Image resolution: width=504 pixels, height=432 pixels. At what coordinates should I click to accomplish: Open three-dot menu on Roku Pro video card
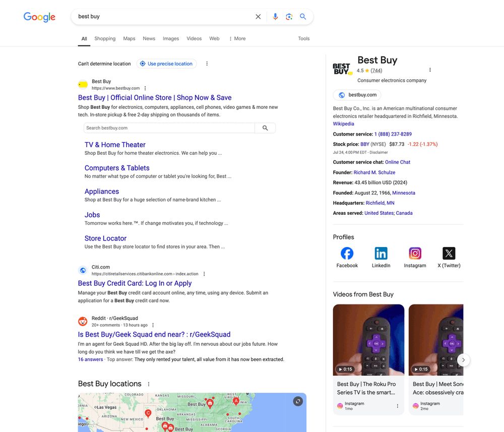coord(398,406)
